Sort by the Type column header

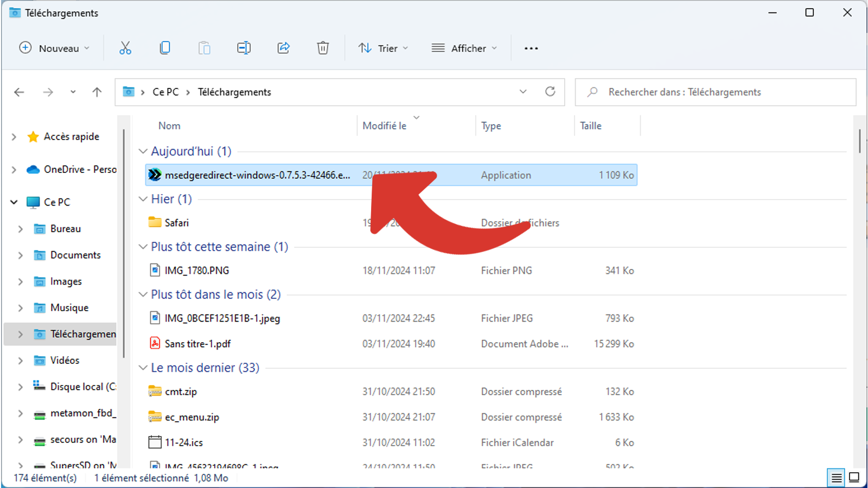[x=491, y=126]
